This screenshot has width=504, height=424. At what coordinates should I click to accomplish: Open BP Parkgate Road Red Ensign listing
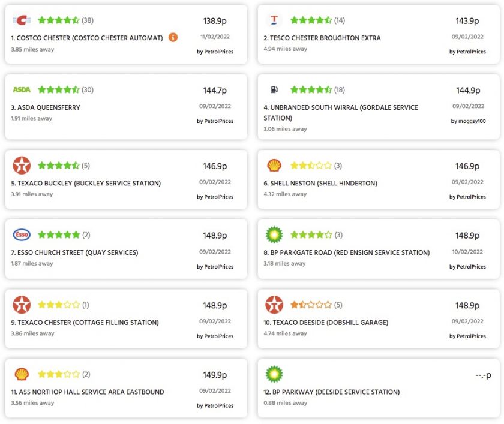click(x=347, y=252)
